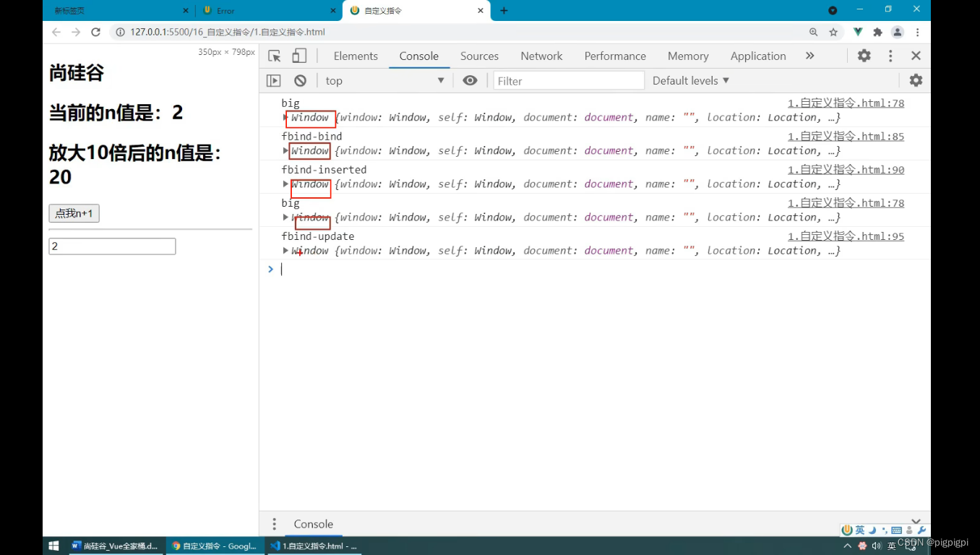980x555 pixels.
Task: Open source link html:95 for fbind-update
Action: pyautogui.click(x=846, y=236)
